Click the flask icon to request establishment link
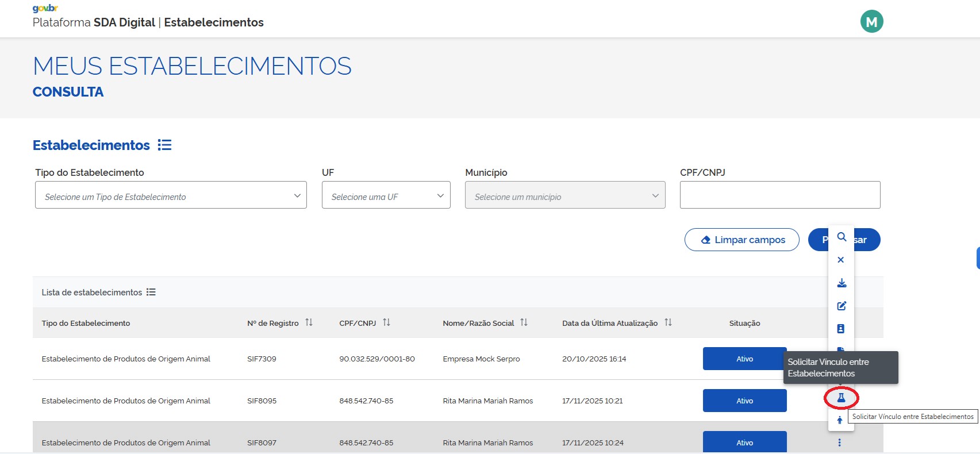The image size is (980, 454). tap(841, 397)
